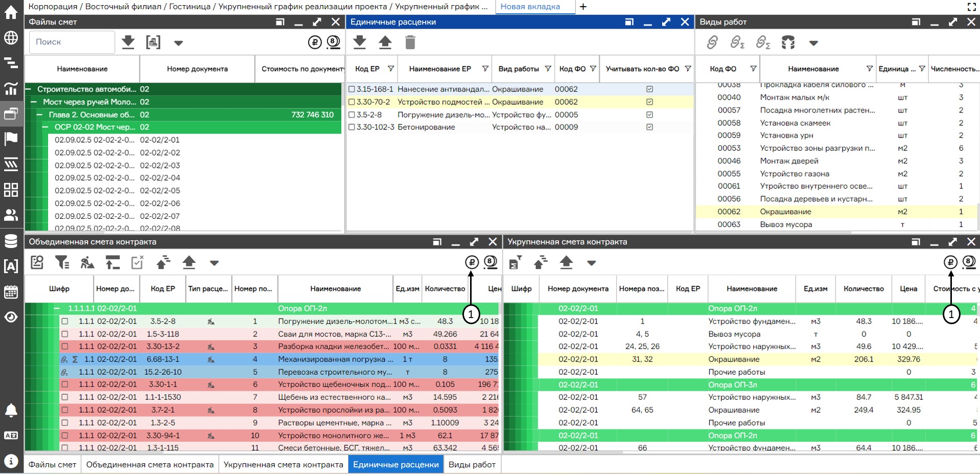Click filter list icon in Объединенная смета
This screenshot has height=474, width=980.
coord(62,262)
